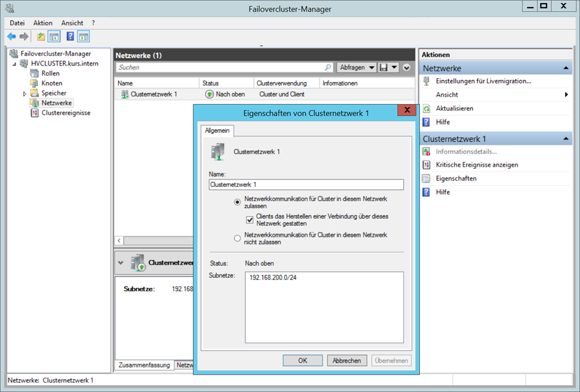The width and height of the screenshot is (580, 392).
Task: Click the left scroll arrow of networks list
Action: click(119, 241)
